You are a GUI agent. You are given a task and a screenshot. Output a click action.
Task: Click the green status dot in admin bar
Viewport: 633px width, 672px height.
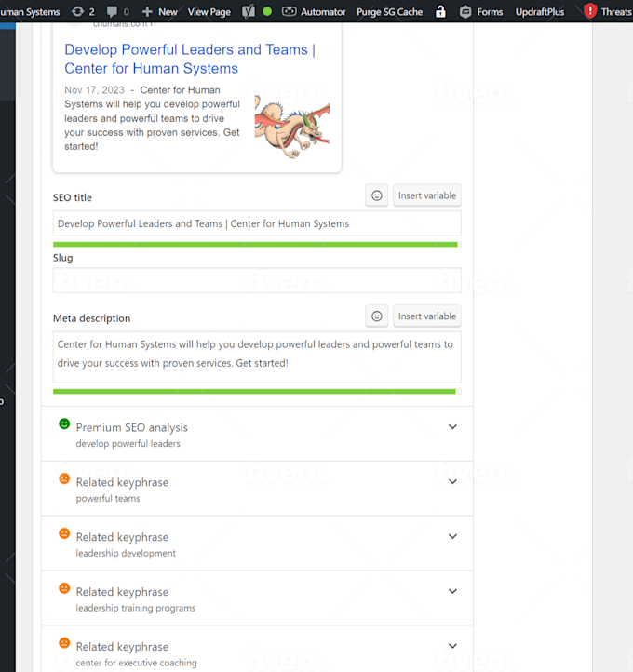(x=267, y=11)
